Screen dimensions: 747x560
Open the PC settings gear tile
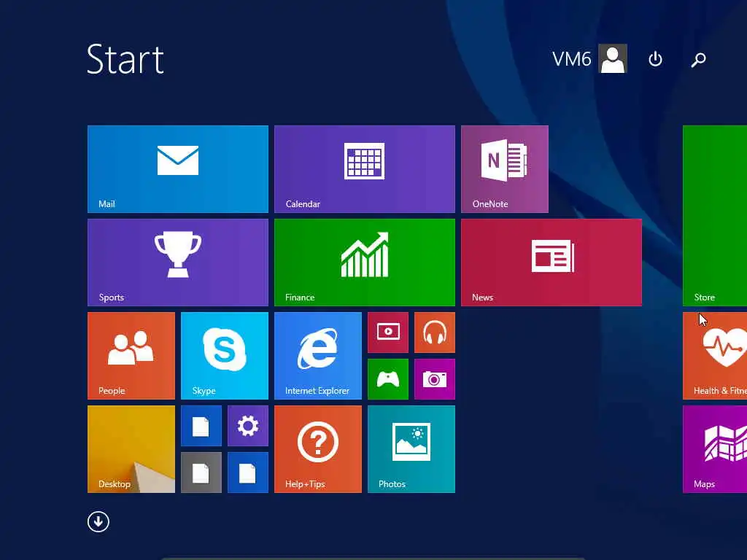(248, 426)
